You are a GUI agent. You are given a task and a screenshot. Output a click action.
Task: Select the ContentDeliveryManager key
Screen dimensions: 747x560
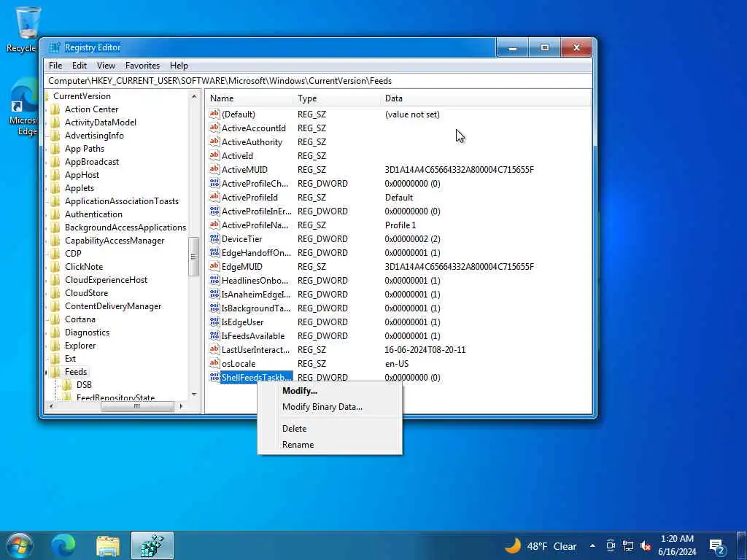113,306
